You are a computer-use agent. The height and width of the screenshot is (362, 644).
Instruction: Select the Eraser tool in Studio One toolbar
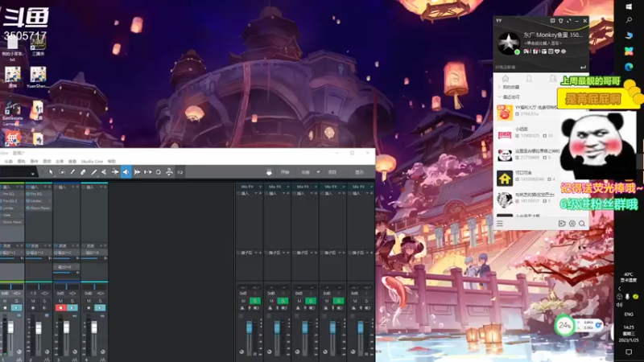[x=83, y=172]
